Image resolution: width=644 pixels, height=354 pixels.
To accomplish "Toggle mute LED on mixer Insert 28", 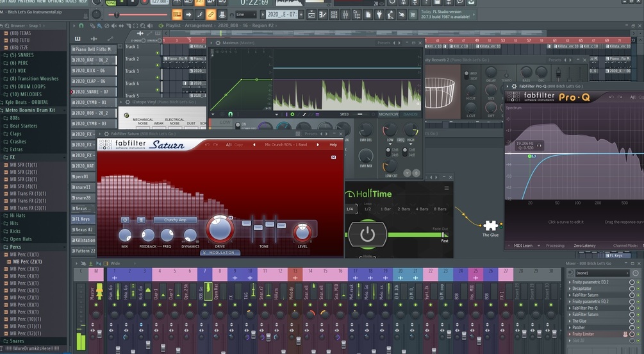I will (x=521, y=305).
